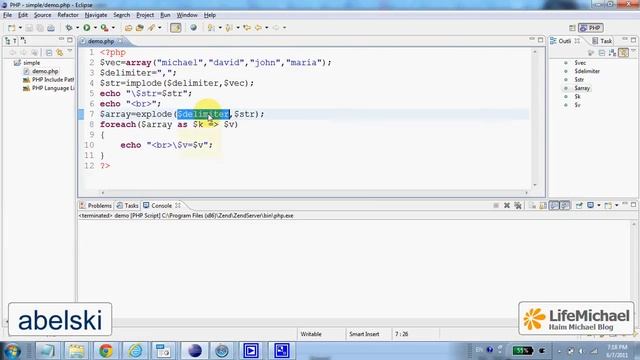Select $array in the Outline
640x360 pixels.
pos(582,88)
